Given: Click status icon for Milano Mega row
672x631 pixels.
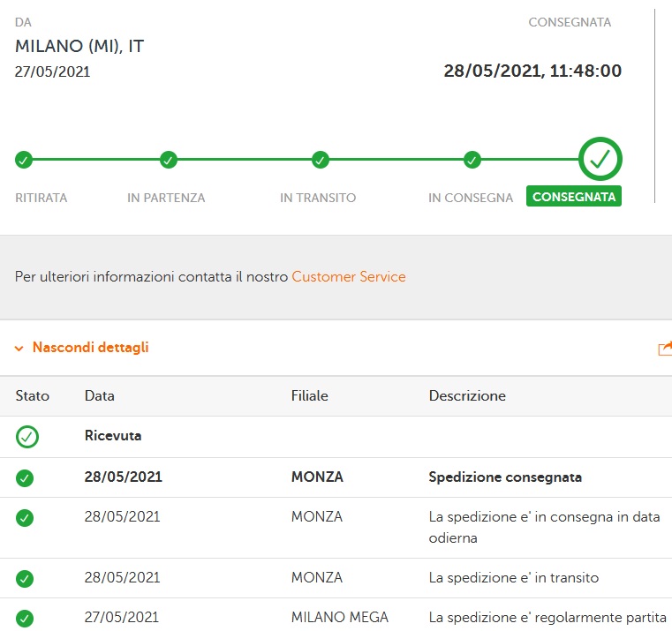Looking at the screenshot, I should click(x=25, y=618).
